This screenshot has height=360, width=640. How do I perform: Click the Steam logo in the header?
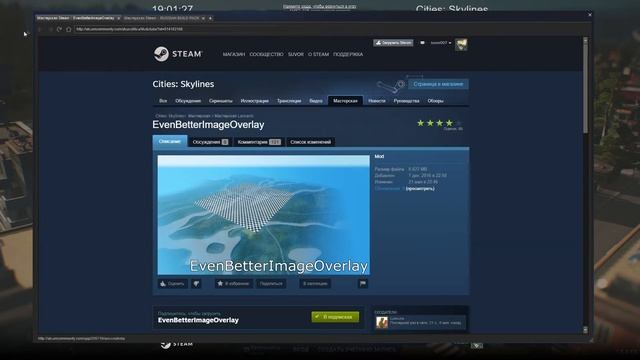click(x=178, y=54)
